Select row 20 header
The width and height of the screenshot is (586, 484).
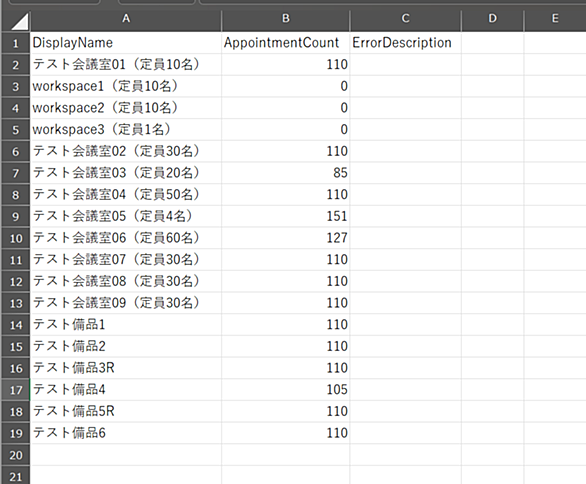(16, 455)
